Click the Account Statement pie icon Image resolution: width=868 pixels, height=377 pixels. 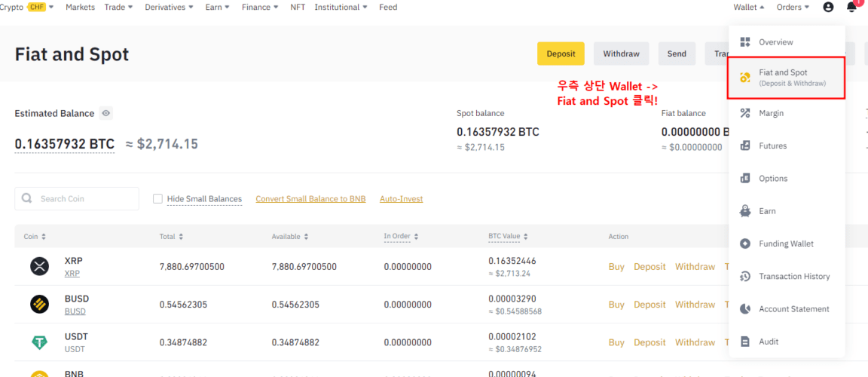(x=745, y=309)
